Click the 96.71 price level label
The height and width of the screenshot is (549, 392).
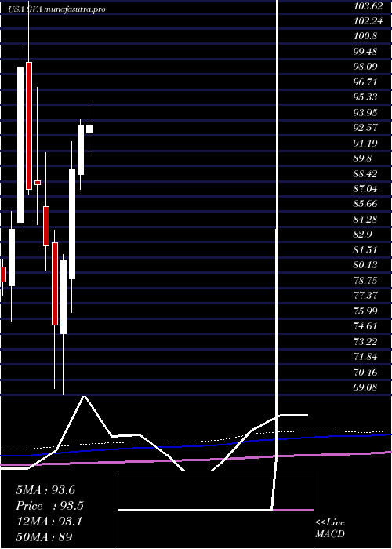coord(366,82)
